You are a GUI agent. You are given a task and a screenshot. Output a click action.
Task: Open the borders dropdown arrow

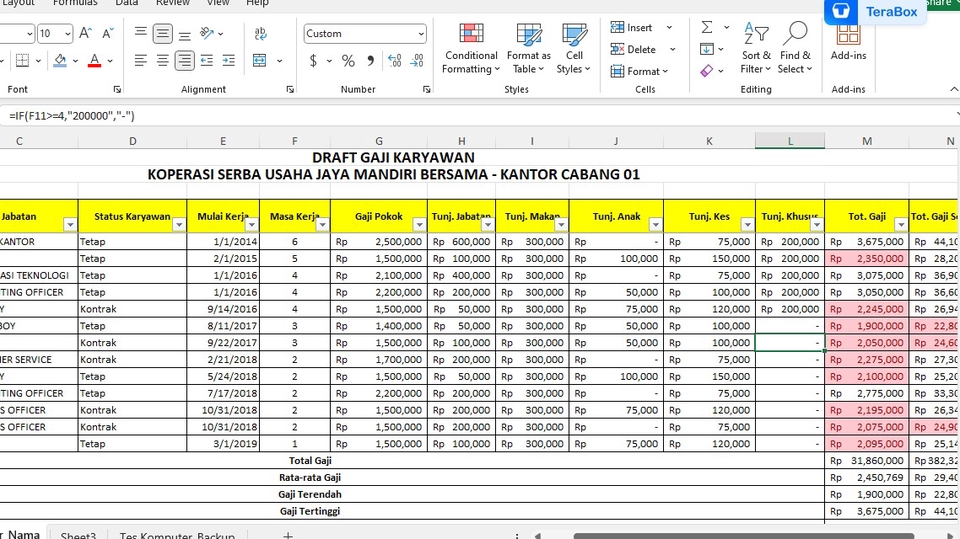click(38, 61)
